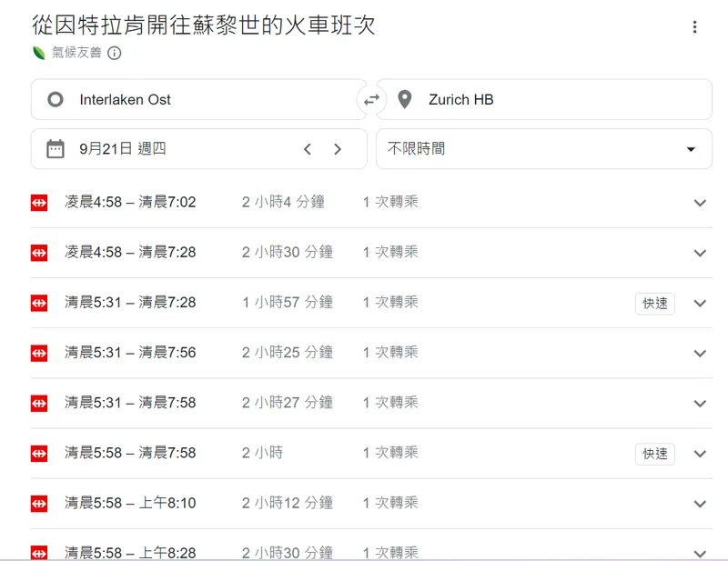The width and height of the screenshot is (728, 561).
Task: Select the 清晨5:31 – 清晨7:58 time text
Action: 130,402
